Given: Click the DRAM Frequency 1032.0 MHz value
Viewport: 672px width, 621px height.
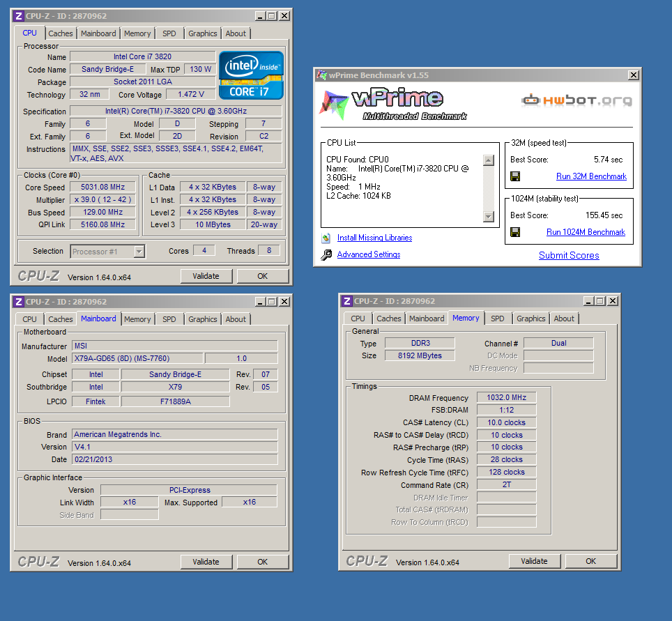Looking at the screenshot, I should coord(506,398).
